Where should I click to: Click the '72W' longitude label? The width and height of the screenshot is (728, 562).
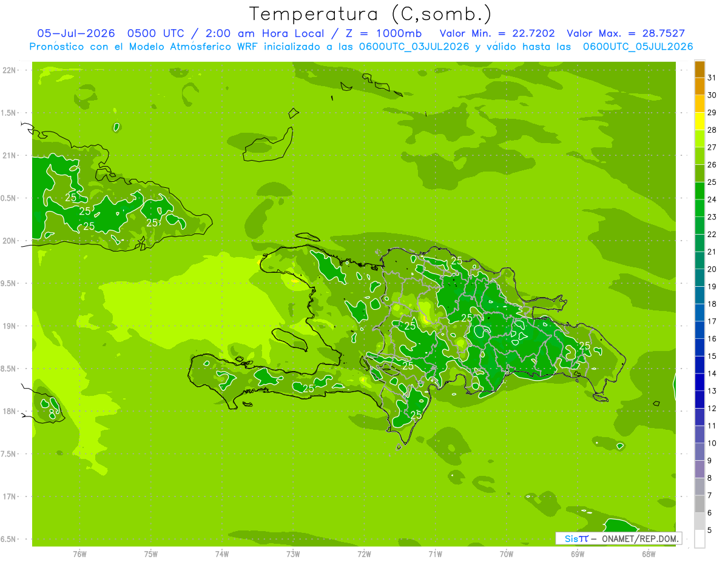click(364, 554)
